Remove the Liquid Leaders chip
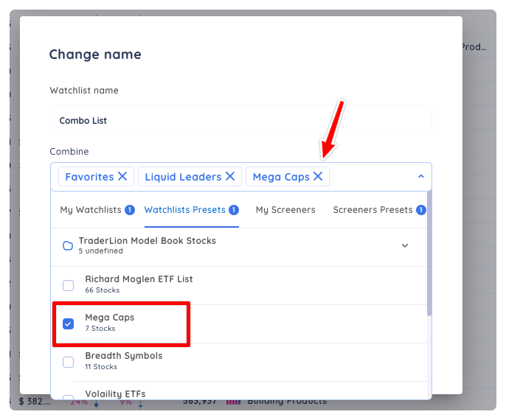Screen dimensions: 506x420 [230, 176]
